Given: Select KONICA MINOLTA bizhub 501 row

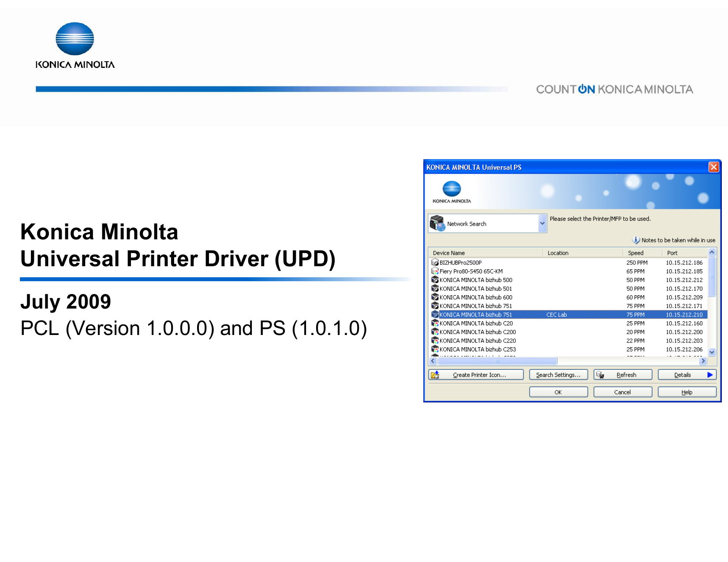Looking at the screenshot, I should pos(568,289).
